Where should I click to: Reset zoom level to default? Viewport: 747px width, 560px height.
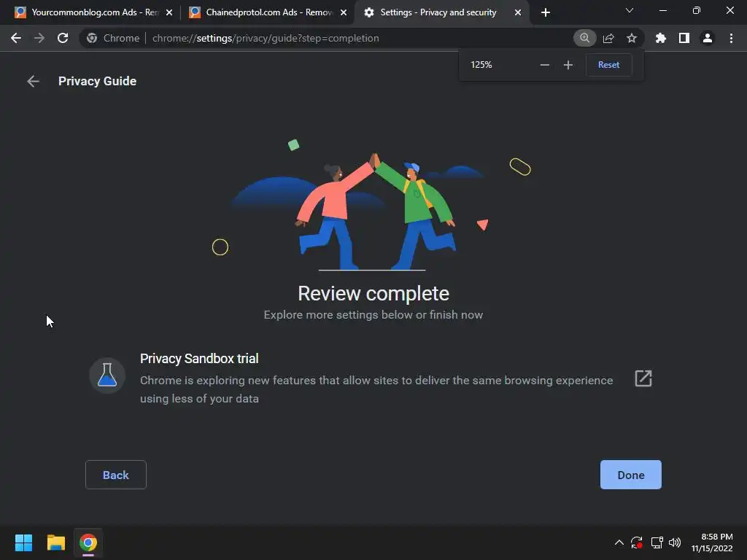[x=609, y=65]
